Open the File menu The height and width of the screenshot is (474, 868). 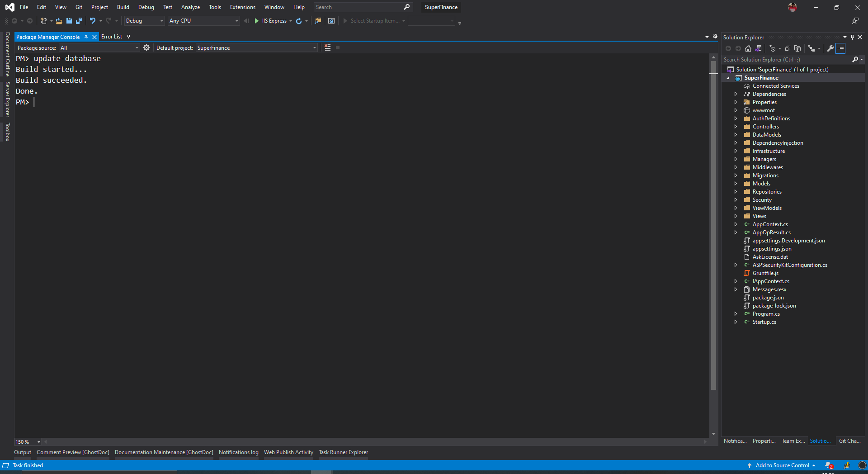24,7
